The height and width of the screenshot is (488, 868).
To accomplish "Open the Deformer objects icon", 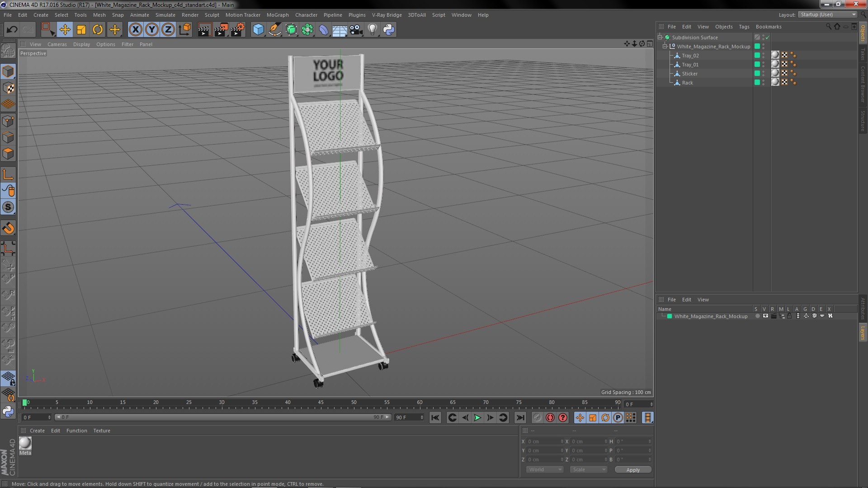I will pyautogui.click(x=324, y=30).
